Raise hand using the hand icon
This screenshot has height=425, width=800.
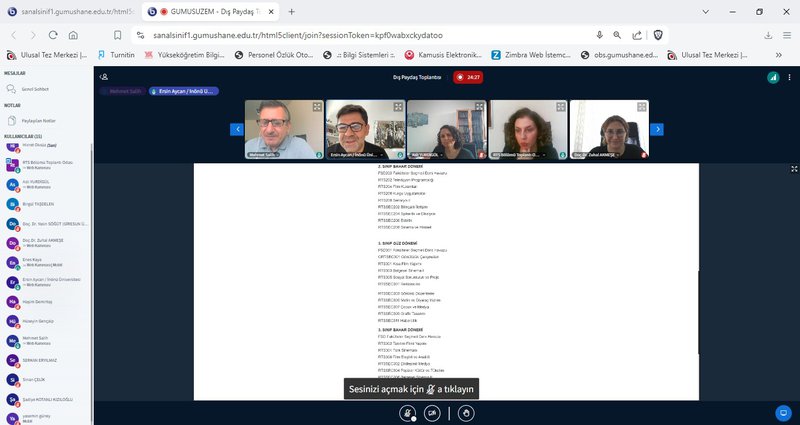[466, 412]
